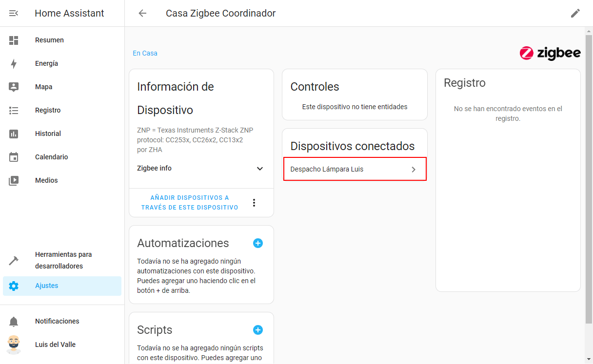The image size is (593, 364).
Task: Open the three-dot device menu
Action: tap(254, 203)
